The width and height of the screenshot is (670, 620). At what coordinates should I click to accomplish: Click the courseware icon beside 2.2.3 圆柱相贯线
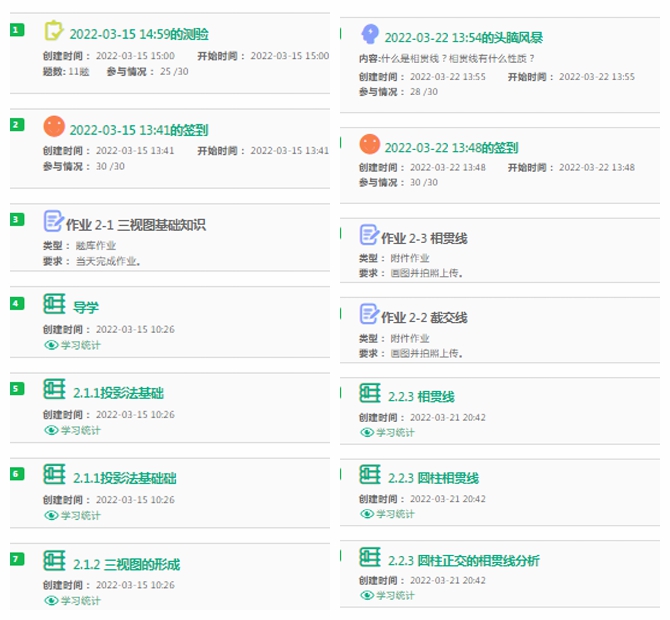click(x=370, y=474)
